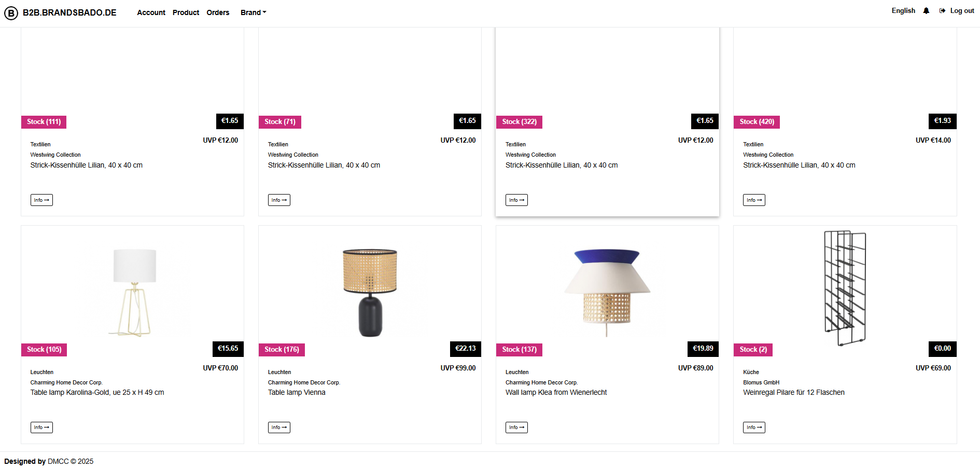Click the Info arrow under the wine rack product
The width and height of the screenshot is (980, 469).
click(x=754, y=427)
